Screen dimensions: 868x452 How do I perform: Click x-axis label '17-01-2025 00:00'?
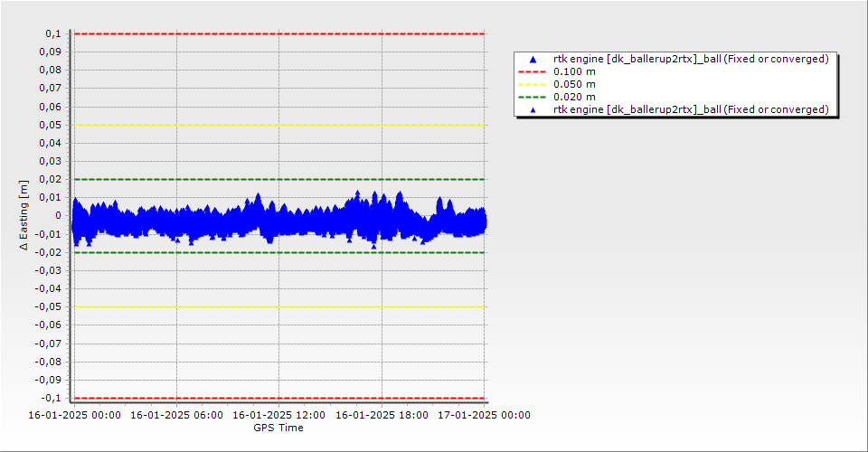pos(485,415)
